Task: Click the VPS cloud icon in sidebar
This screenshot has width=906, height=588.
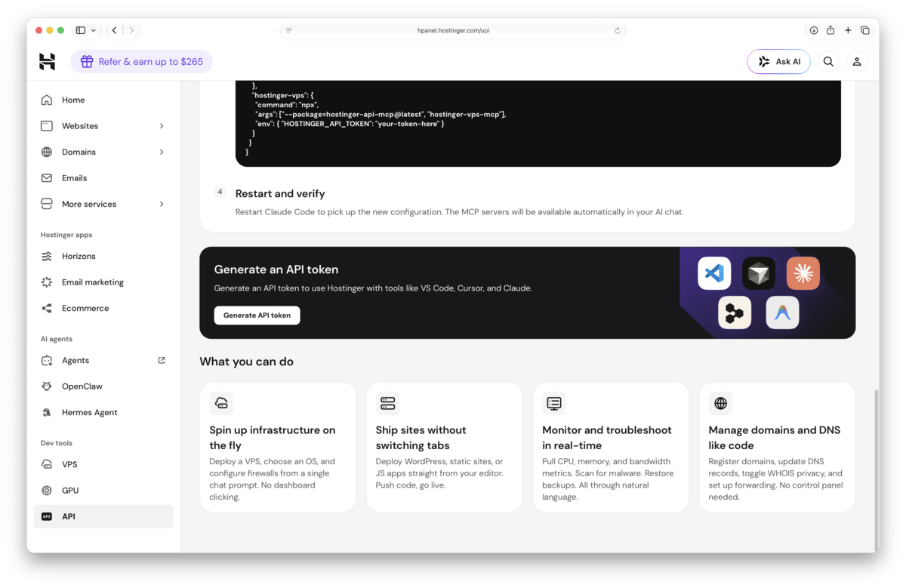Action: point(47,464)
